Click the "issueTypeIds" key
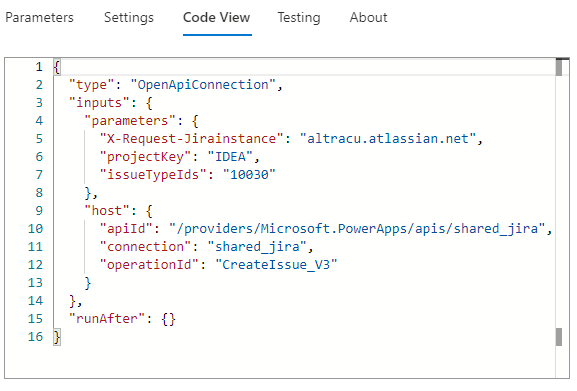The height and width of the screenshot is (391, 577). click(153, 175)
